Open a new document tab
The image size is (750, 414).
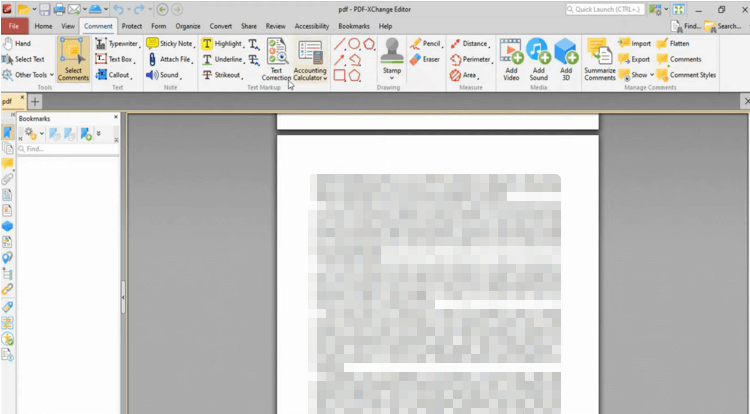[35, 101]
